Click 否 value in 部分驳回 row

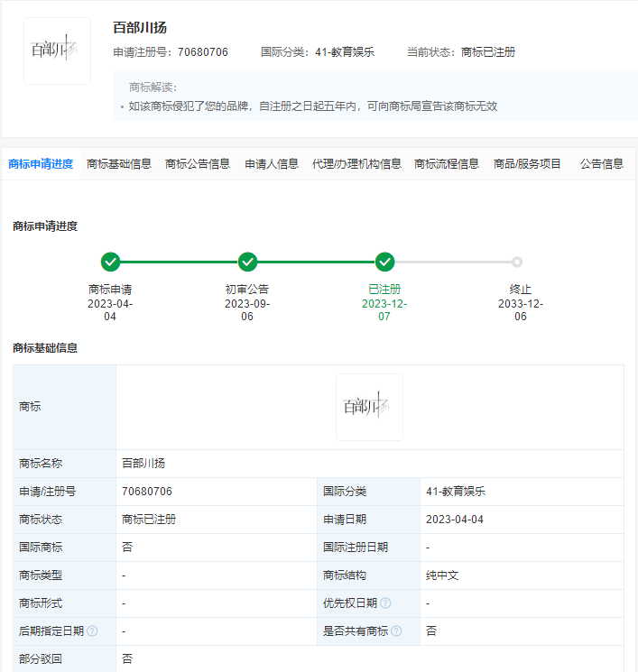(127, 658)
